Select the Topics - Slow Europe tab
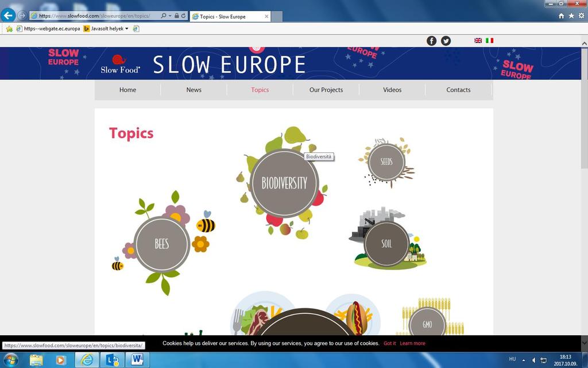The image size is (588, 368). [230, 17]
